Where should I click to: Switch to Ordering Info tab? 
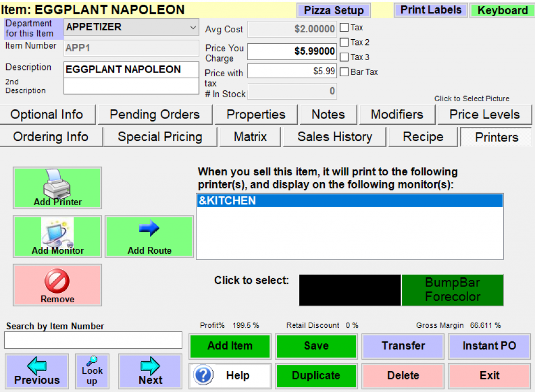click(51, 137)
